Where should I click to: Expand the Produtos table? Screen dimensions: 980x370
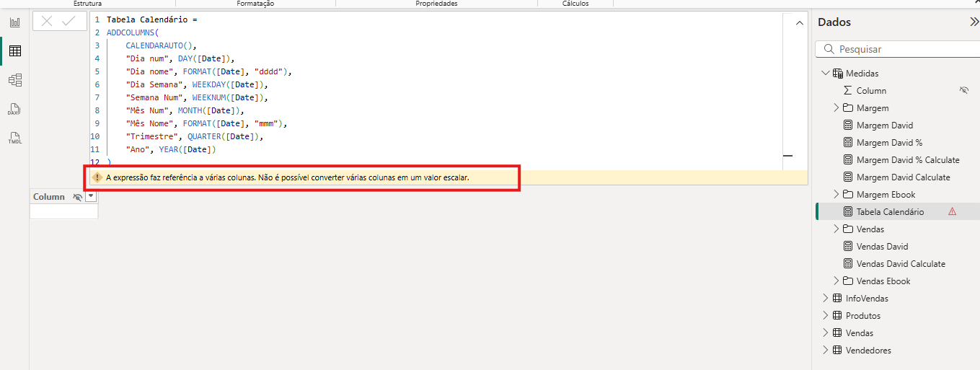click(x=826, y=316)
